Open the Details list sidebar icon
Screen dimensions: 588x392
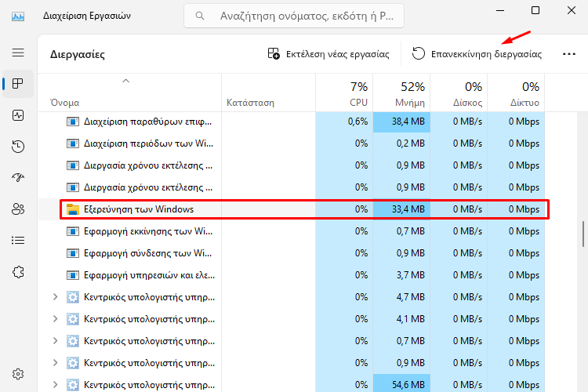coord(18,240)
